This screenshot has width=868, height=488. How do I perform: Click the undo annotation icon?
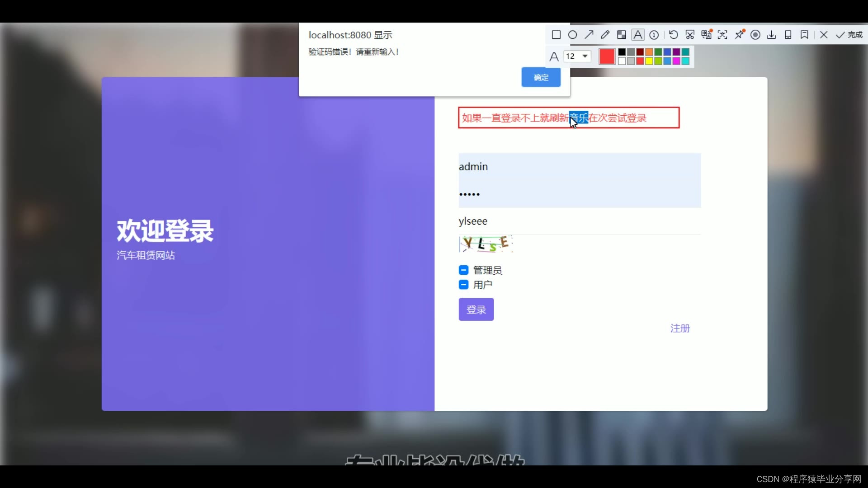tap(673, 35)
